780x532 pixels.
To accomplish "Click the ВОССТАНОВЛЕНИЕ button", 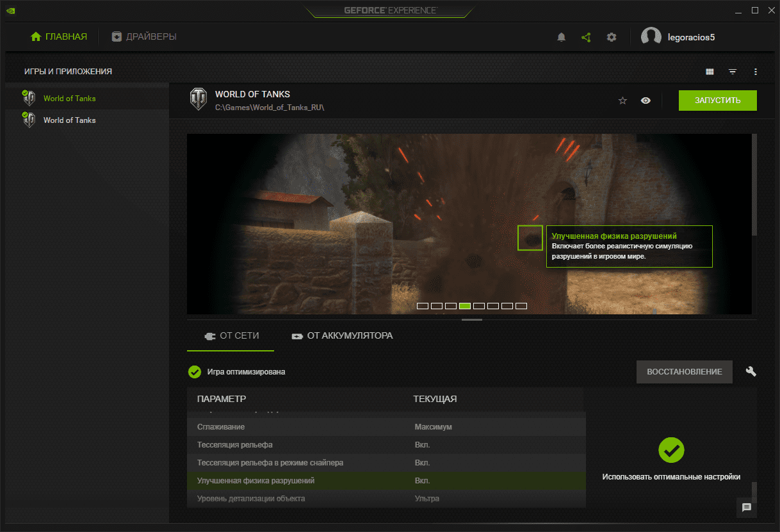I will click(x=685, y=372).
